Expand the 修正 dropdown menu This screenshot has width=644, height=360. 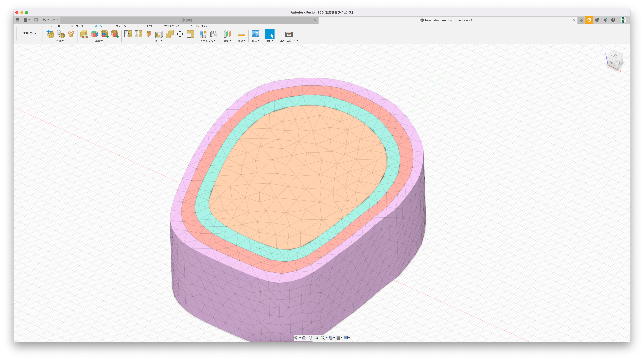click(x=158, y=41)
